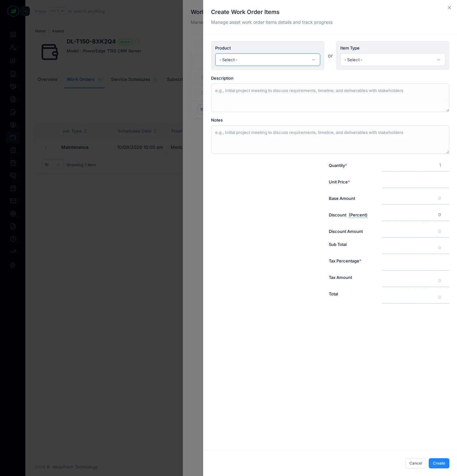Viewport: 457px width, 476px height.
Task: Open the wallet assets icon in sidebar
Action: click(x=13, y=137)
